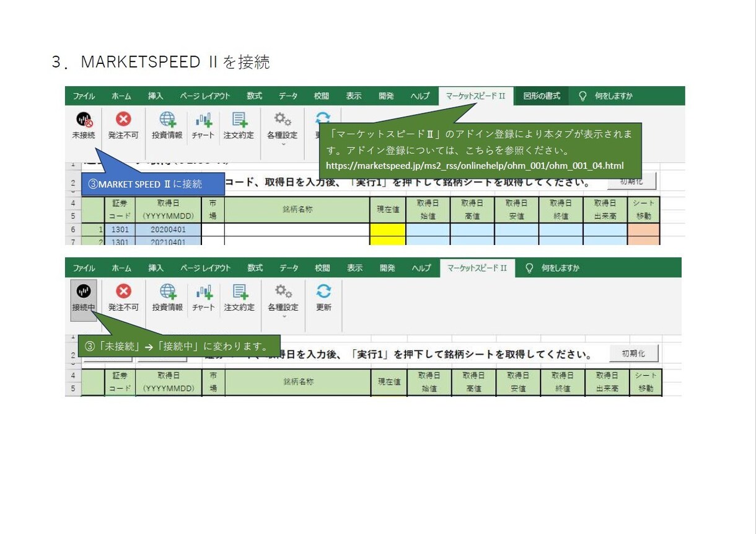The width and height of the screenshot is (756, 534).
Task: Select cell containing 20200401
Action: click(x=169, y=229)
